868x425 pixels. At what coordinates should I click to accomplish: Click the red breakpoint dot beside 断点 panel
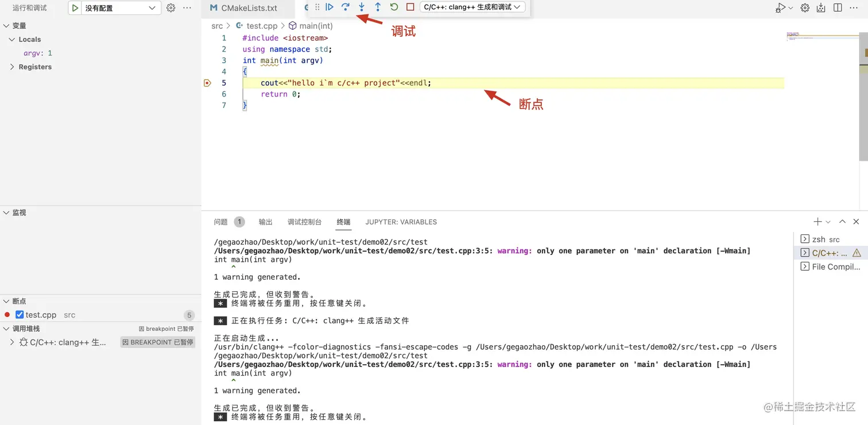pos(7,315)
